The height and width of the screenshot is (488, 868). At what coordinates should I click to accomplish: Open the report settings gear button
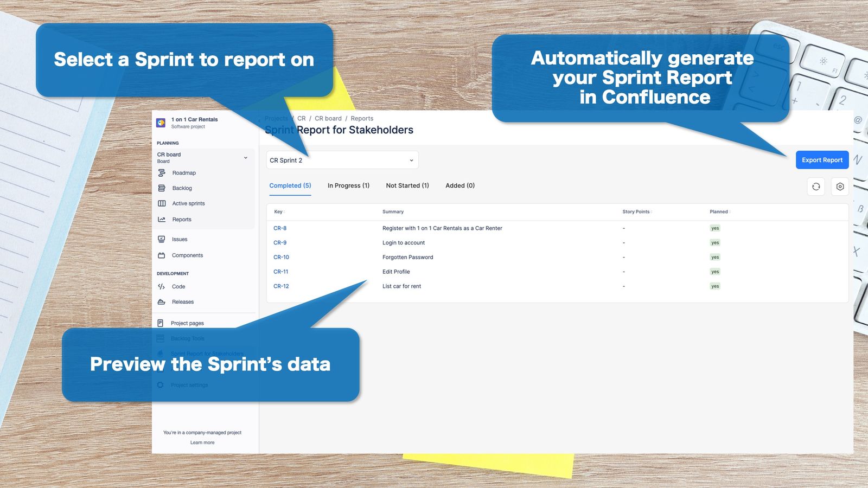840,187
